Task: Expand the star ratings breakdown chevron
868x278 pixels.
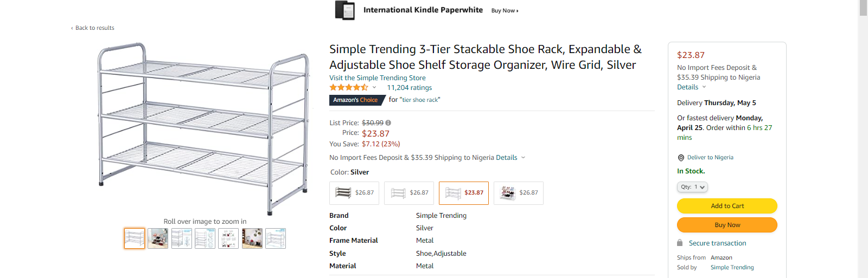Action: click(x=374, y=87)
